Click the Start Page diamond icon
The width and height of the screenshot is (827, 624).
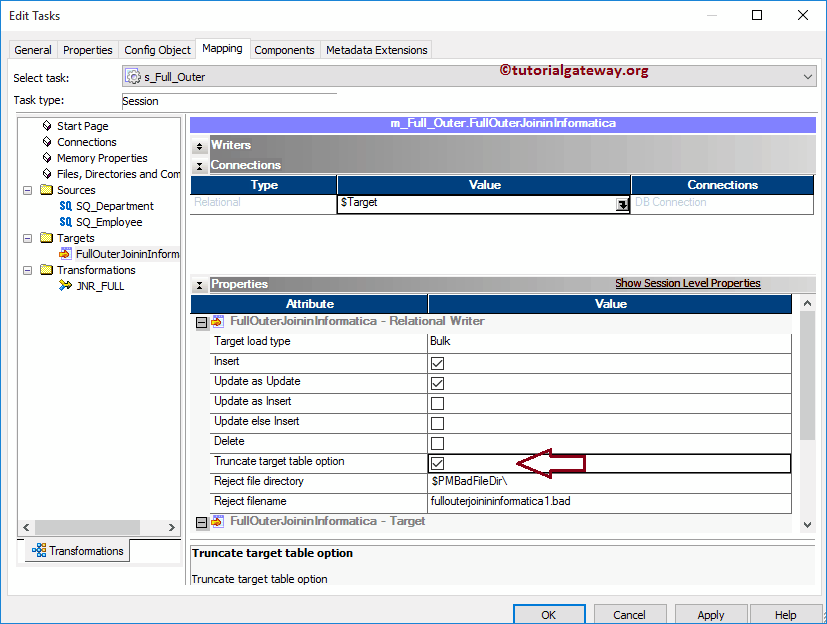pyautogui.click(x=47, y=126)
